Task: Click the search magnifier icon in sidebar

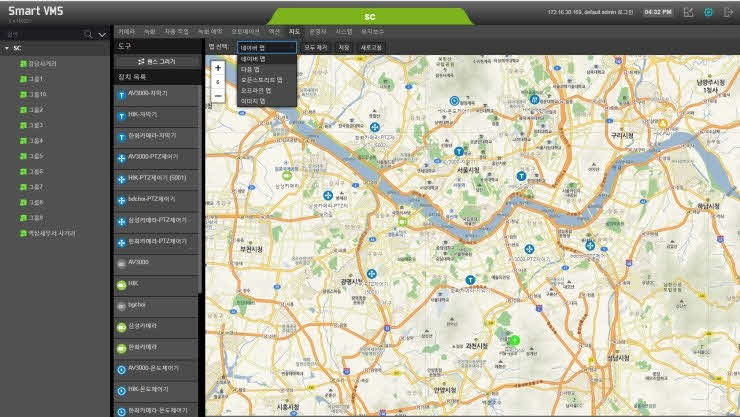Action: click(88, 33)
